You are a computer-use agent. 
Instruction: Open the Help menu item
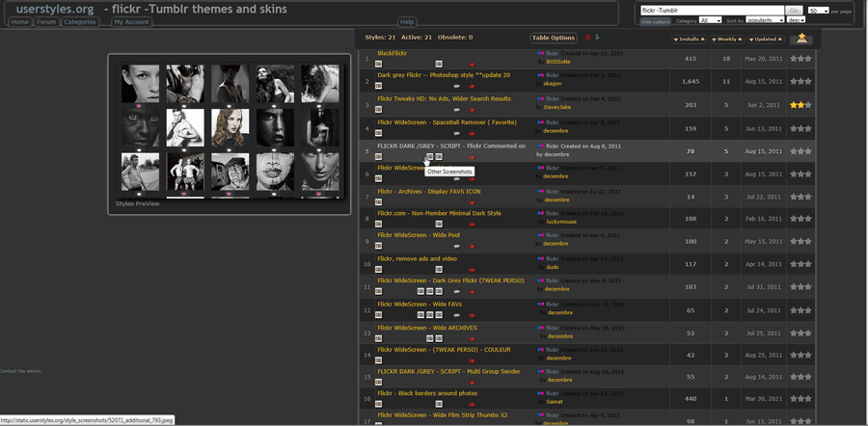(x=407, y=22)
